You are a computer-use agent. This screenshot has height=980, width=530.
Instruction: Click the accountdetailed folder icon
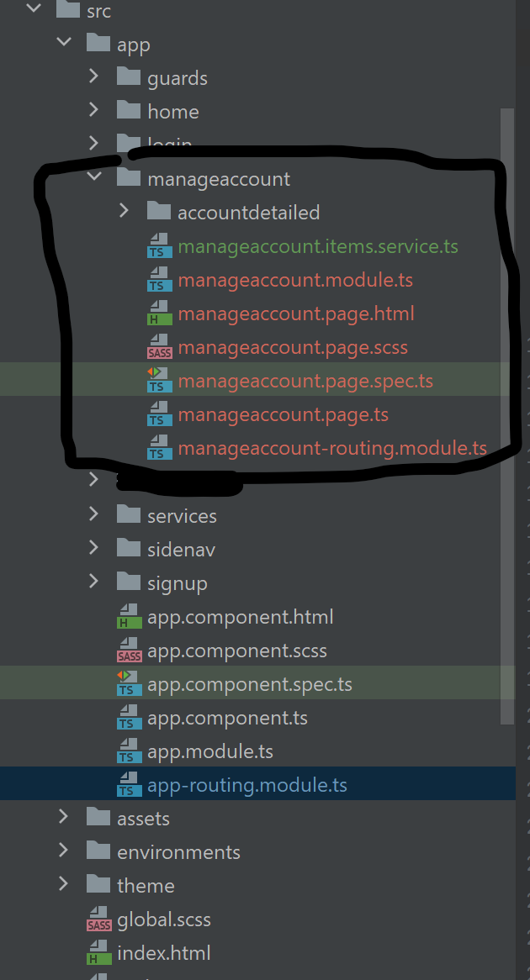pos(159,211)
